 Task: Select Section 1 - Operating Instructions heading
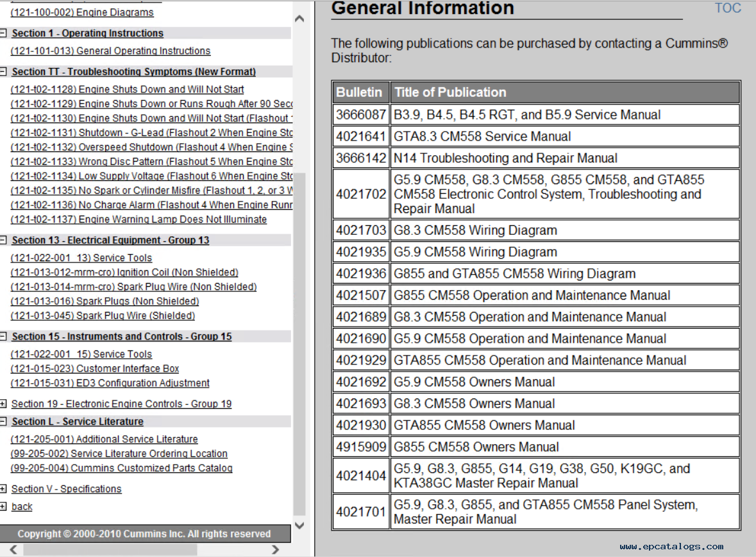88,33
